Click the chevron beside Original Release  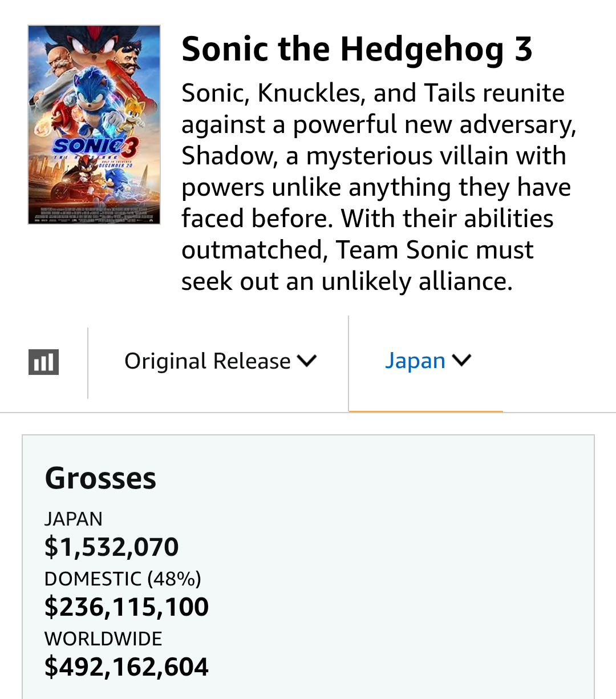tap(307, 361)
